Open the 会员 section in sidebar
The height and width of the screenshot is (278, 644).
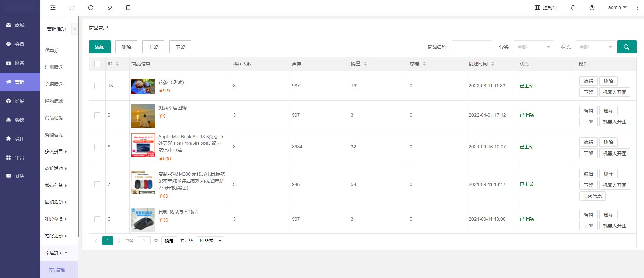(20, 44)
